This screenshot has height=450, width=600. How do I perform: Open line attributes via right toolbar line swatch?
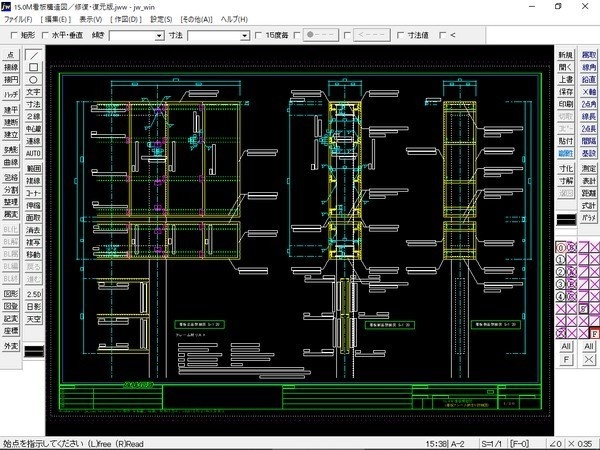(566, 220)
